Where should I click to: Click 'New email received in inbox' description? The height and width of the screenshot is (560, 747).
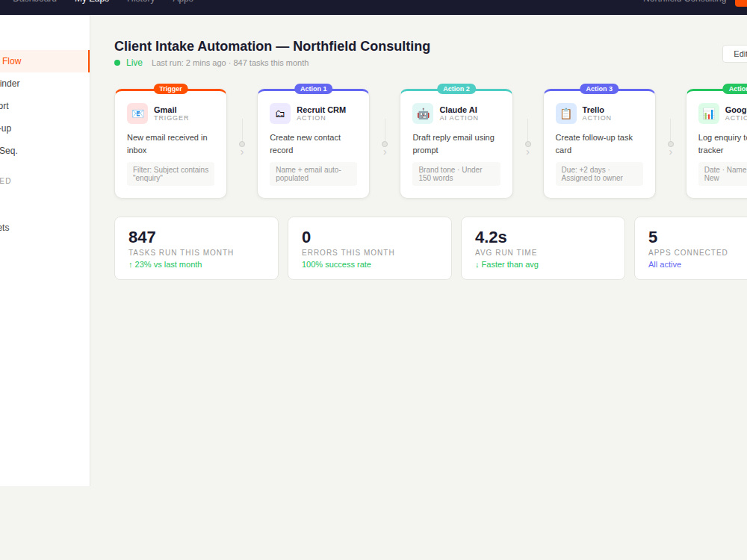(167, 144)
